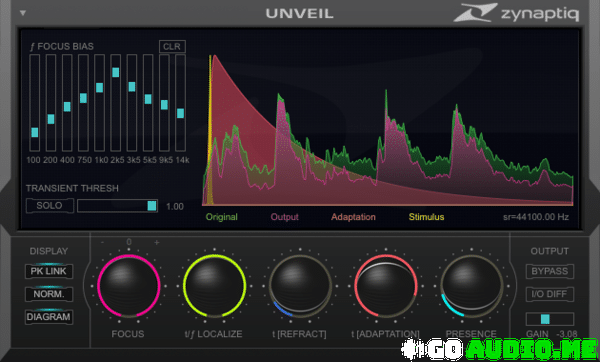
Task: Clear focus bias with CLR button
Action: [x=172, y=46]
